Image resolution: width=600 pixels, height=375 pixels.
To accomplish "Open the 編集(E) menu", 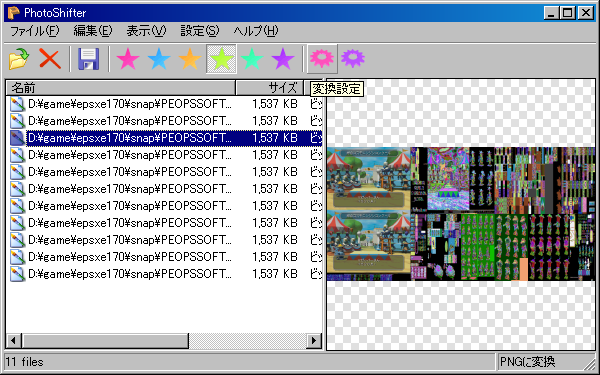I will (93, 31).
